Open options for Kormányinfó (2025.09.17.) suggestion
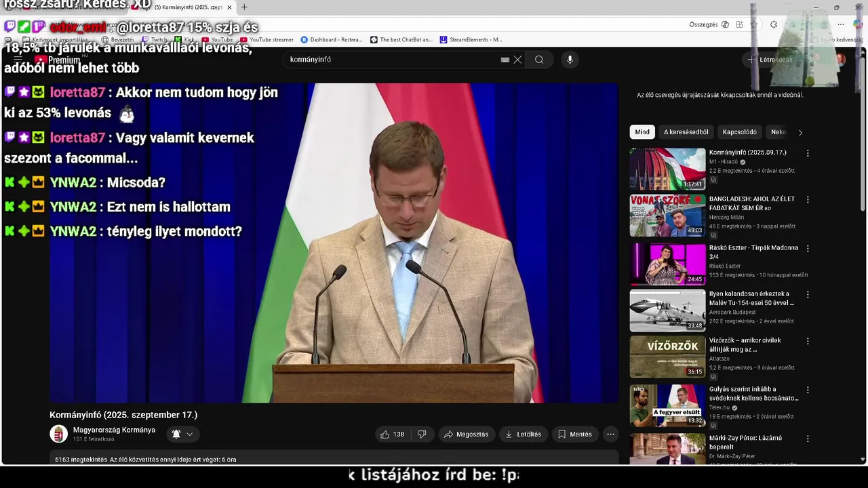The width and height of the screenshot is (868, 488). 807,153
